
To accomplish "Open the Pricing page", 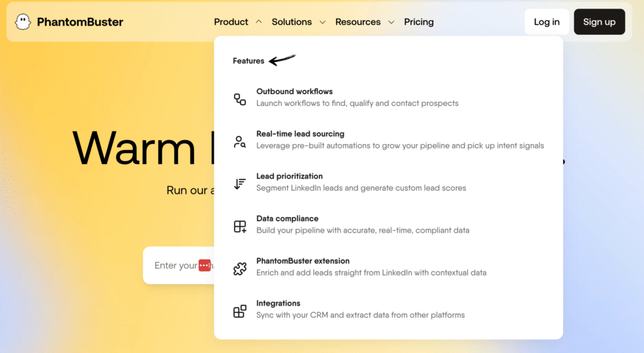I will (419, 22).
